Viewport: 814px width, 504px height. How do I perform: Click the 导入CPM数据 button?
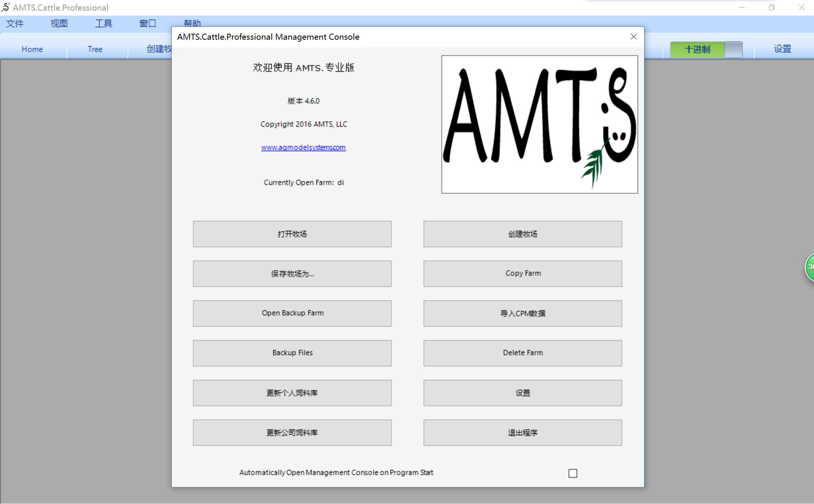coord(523,313)
